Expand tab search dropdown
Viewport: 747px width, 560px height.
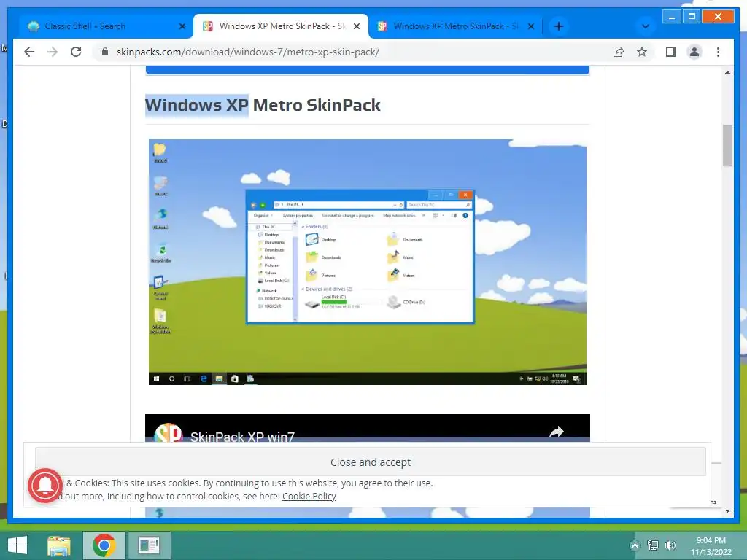point(646,26)
